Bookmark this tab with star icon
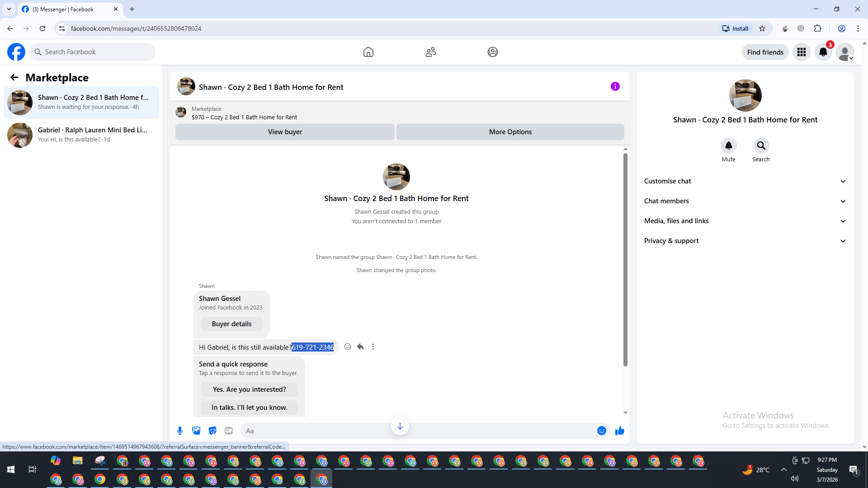Viewport: 868px width, 488px height. point(762,28)
